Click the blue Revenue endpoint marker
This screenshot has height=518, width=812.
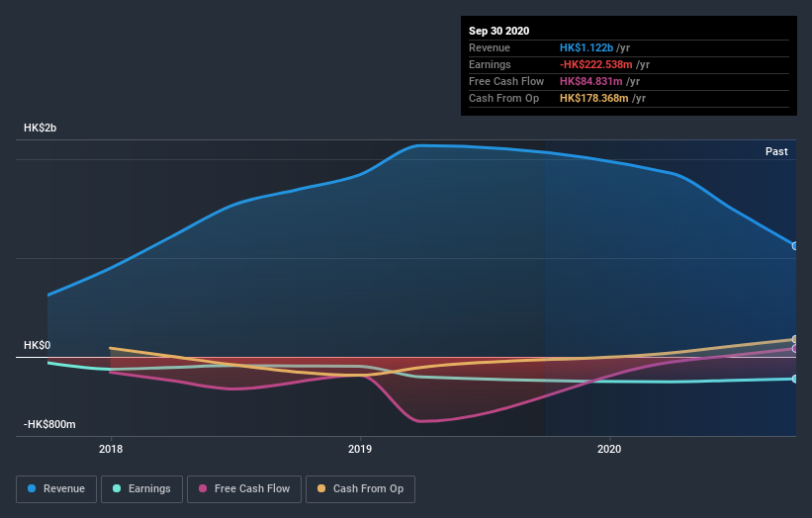(x=795, y=246)
